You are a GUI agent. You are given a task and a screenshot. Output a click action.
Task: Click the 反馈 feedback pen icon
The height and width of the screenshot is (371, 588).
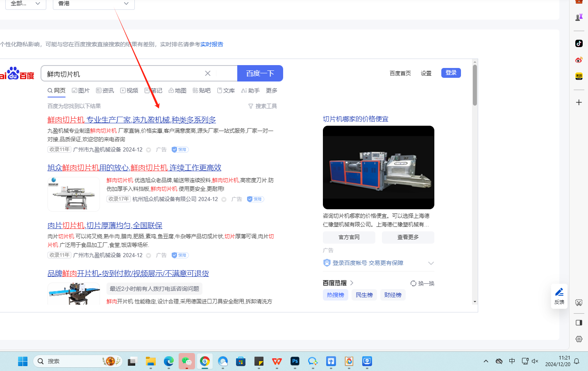(559, 296)
